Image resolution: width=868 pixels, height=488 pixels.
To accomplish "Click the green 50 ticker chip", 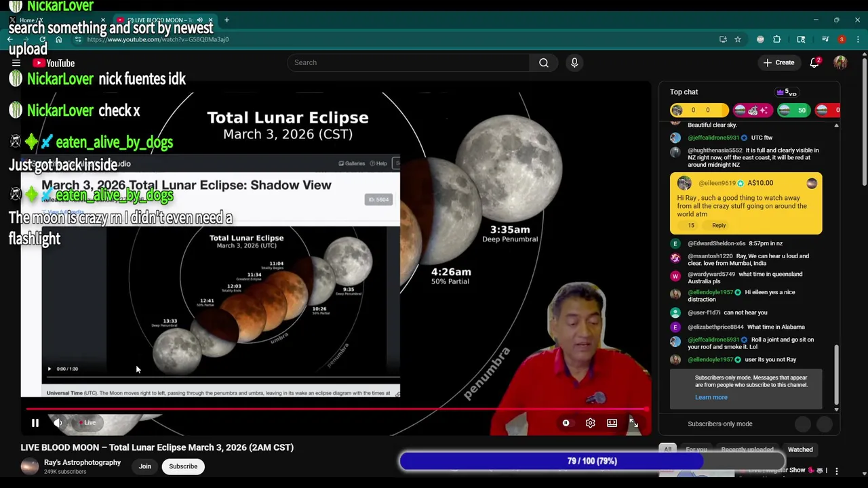I will coord(793,110).
